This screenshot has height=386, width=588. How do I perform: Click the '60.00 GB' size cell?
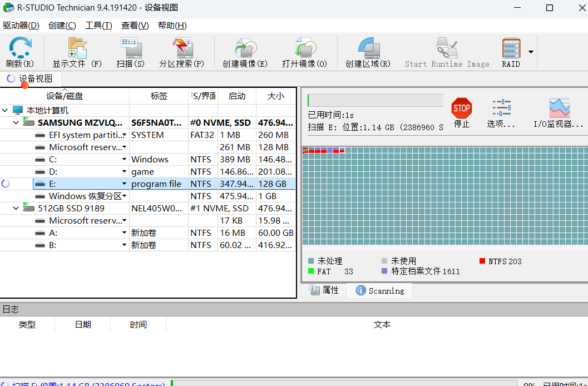[x=276, y=232]
